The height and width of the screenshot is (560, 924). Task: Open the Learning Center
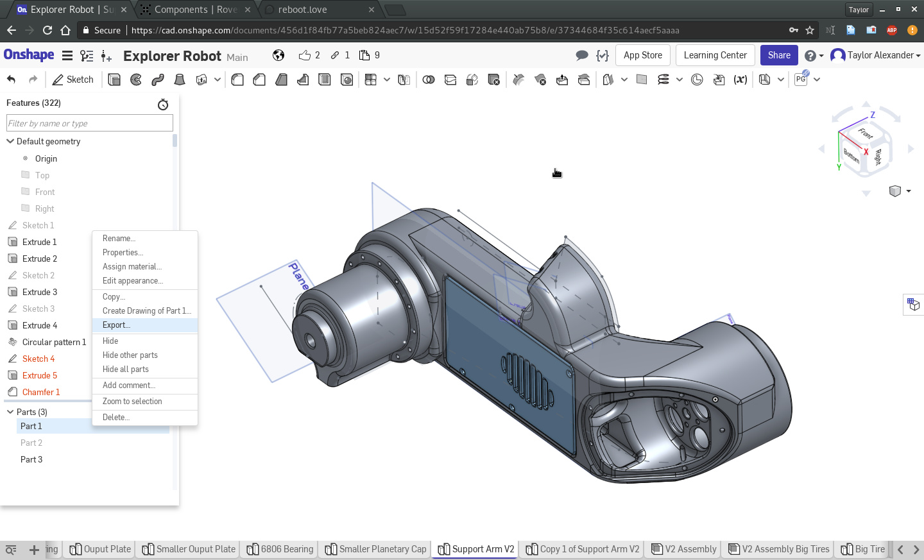click(x=715, y=55)
